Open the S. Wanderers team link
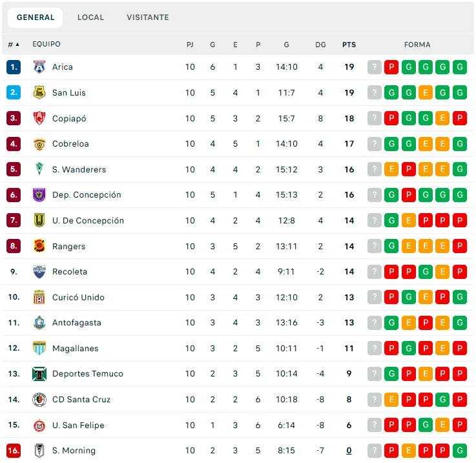476x463 pixels. [79, 169]
